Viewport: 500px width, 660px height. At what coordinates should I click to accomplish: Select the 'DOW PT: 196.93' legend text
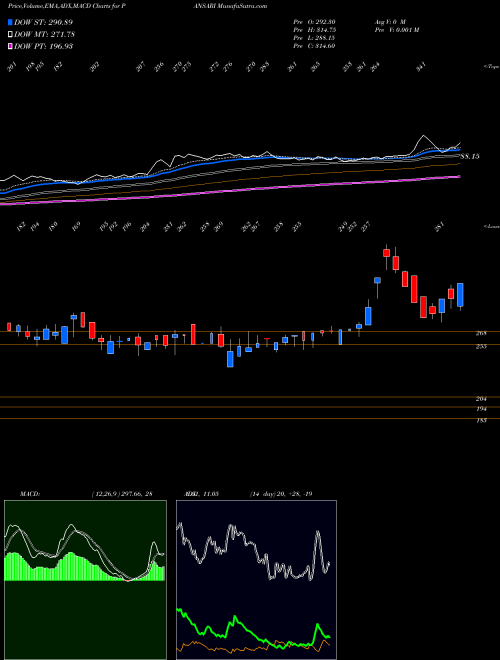tap(44, 46)
